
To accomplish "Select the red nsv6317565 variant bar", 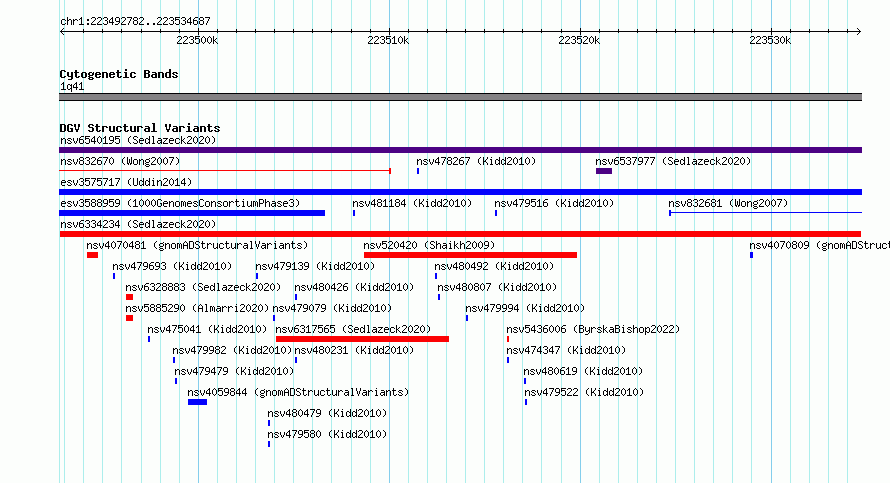I will point(362,339).
